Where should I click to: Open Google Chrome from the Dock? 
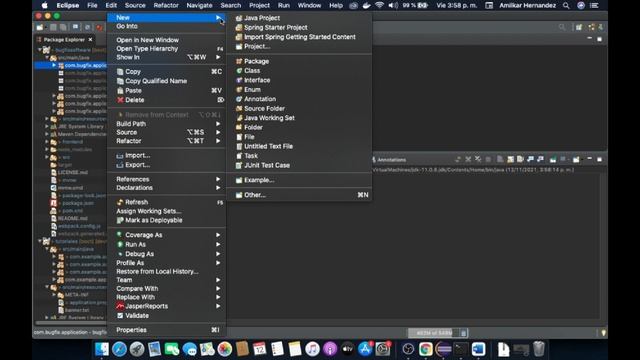425,349
